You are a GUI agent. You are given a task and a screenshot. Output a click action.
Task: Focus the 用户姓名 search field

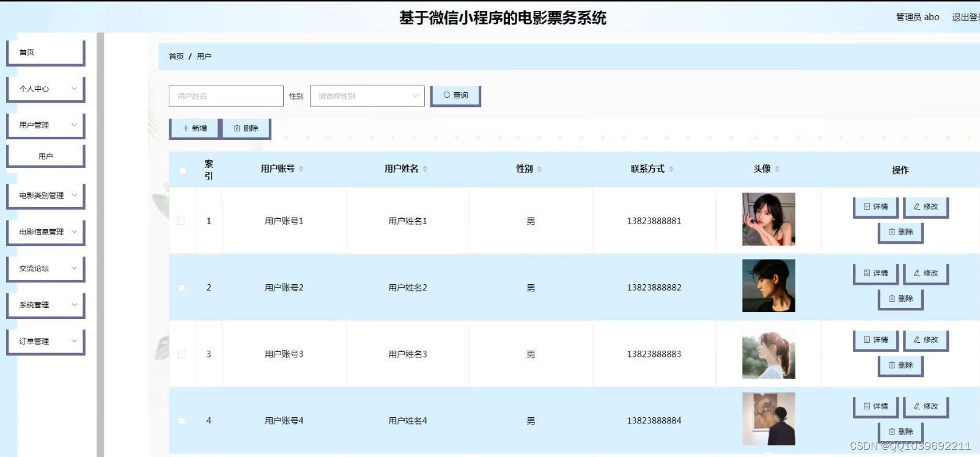pos(226,96)
